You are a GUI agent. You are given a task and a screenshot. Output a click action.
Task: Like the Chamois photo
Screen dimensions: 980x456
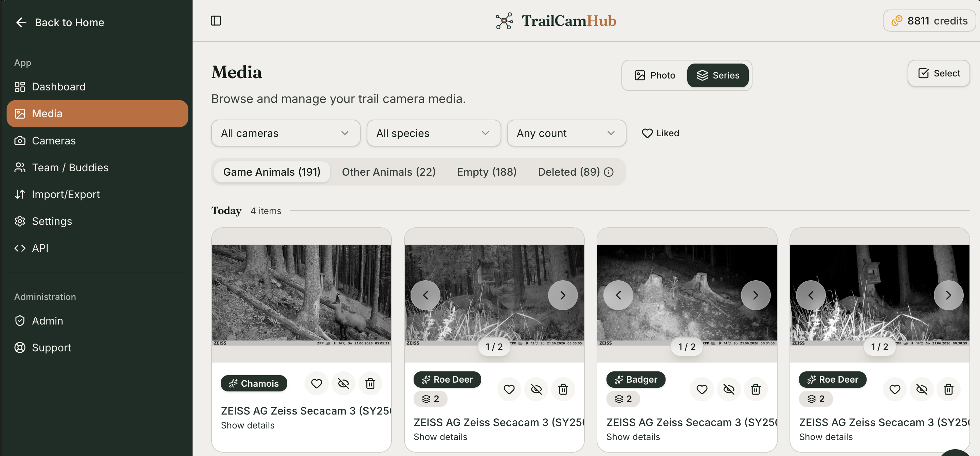pos(316,383)
